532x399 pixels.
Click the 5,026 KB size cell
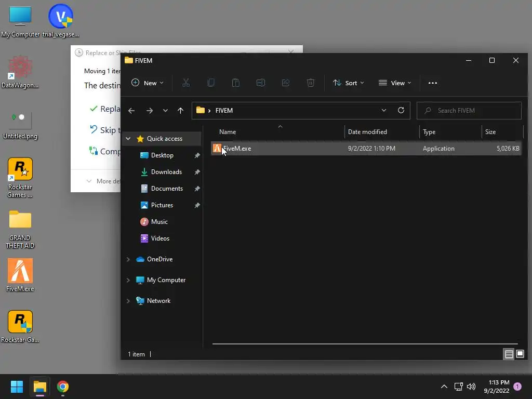click(508, 148)
